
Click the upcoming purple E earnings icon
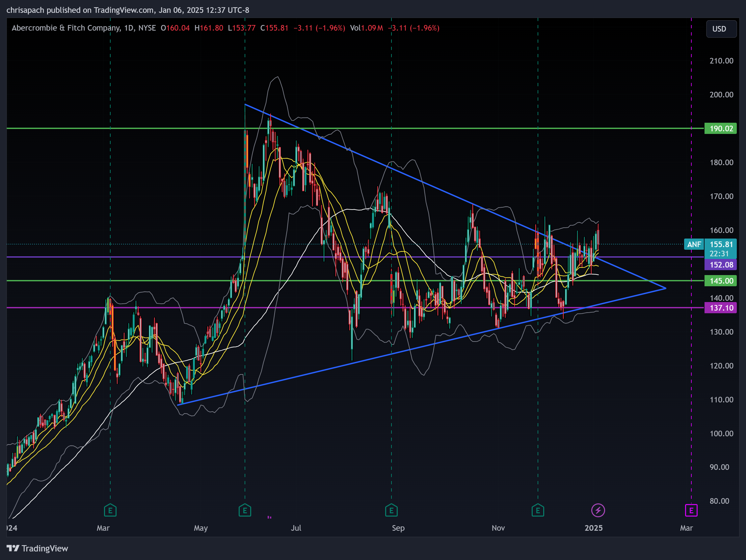click(691, 510)
